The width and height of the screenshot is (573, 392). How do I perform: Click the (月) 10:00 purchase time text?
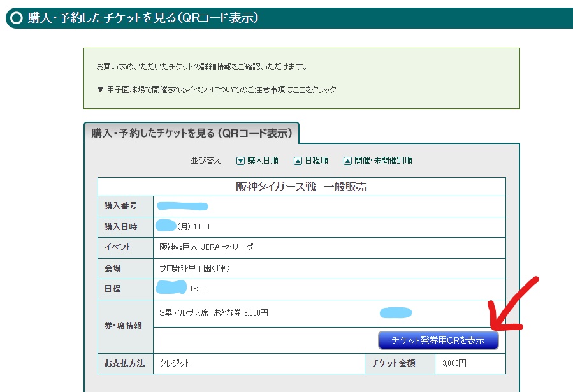pos(193,227)
